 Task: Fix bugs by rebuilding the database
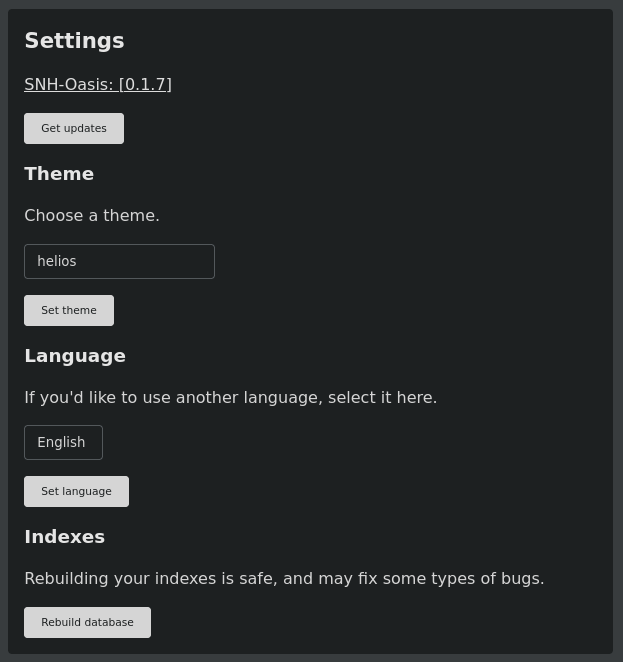87,622
